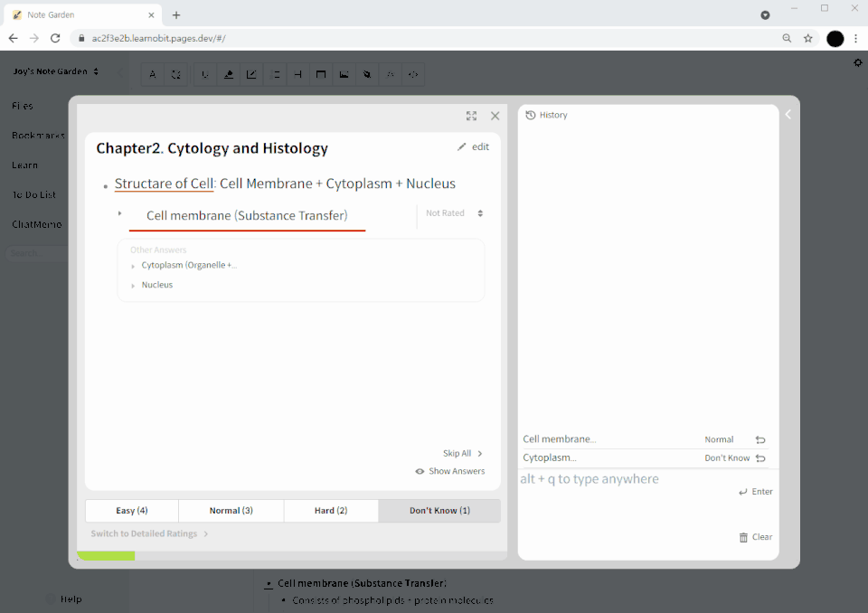Click Help at the sidebar bottom
The width and height of the screenshot is (868, 613).
71,599
